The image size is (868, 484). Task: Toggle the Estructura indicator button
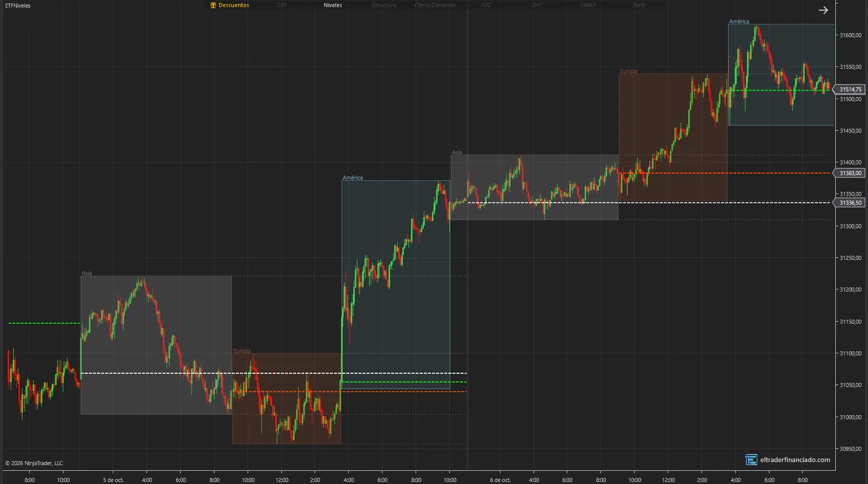pyautogui.click(x=384, y=5)
